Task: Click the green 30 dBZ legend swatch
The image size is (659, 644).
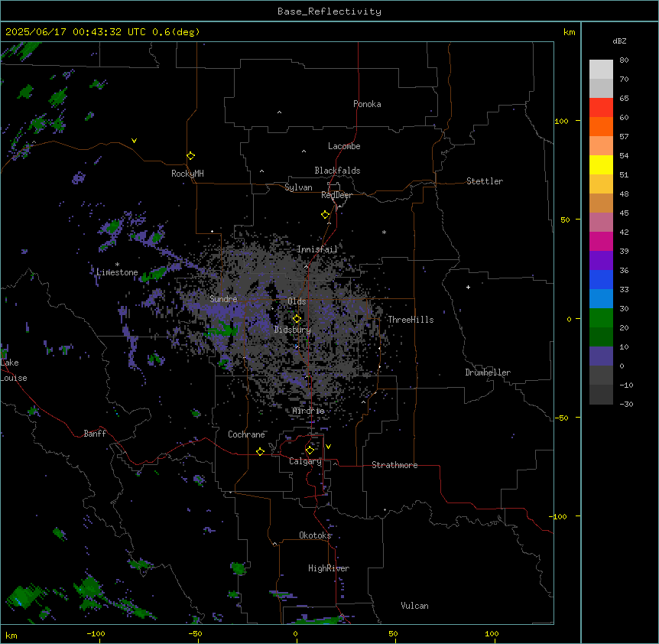Action: tap(601, 318)
